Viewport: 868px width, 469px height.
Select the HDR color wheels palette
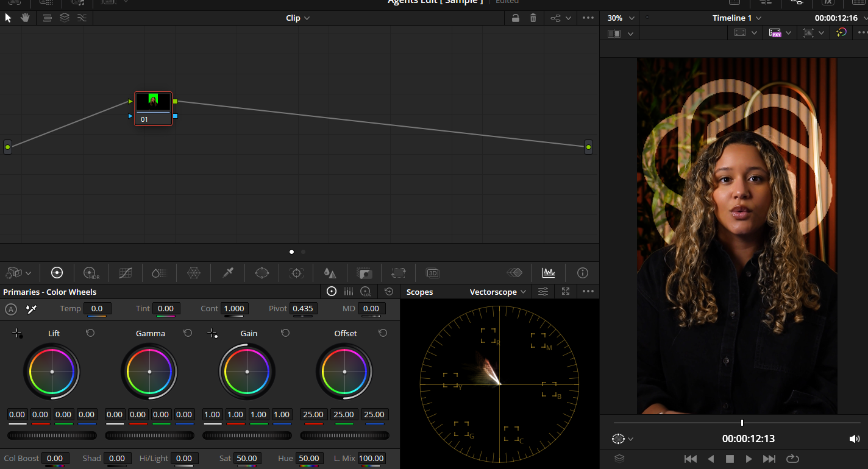(91, 273)
